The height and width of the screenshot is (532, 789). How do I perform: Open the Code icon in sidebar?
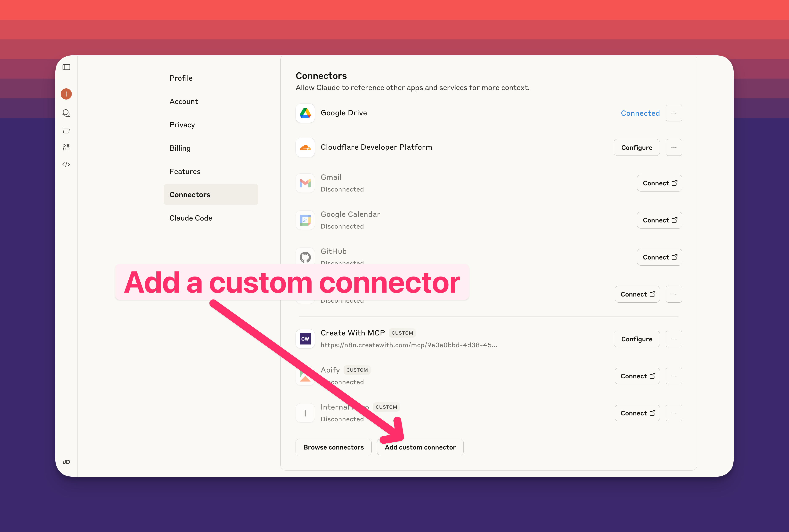[x=66, y=164]
